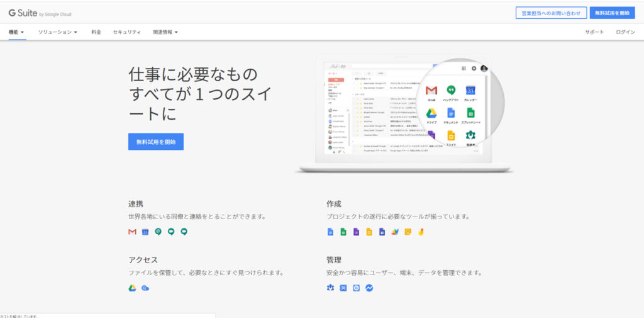
Task: Open the Gmail icon under 連携
Action: (x=132, y=232)
